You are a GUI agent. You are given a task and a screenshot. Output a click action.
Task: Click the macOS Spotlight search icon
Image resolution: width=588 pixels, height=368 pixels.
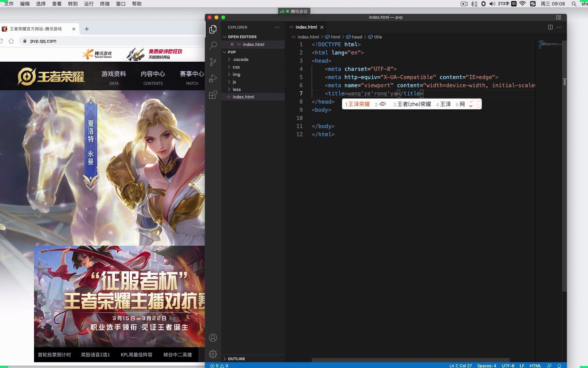tap(574, 4)
